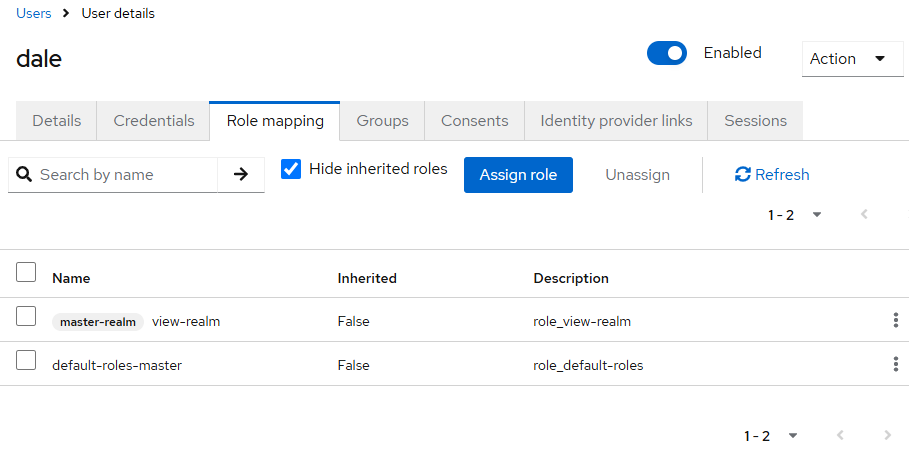Open kebab menu for view-realm role
909x455 pixels.
pyautogui.click(x=895, y=321)
